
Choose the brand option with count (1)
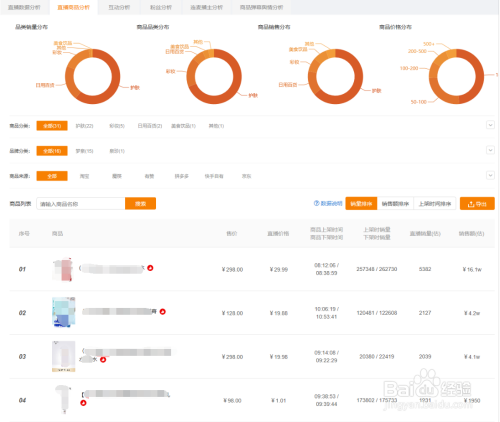(117, 151)
